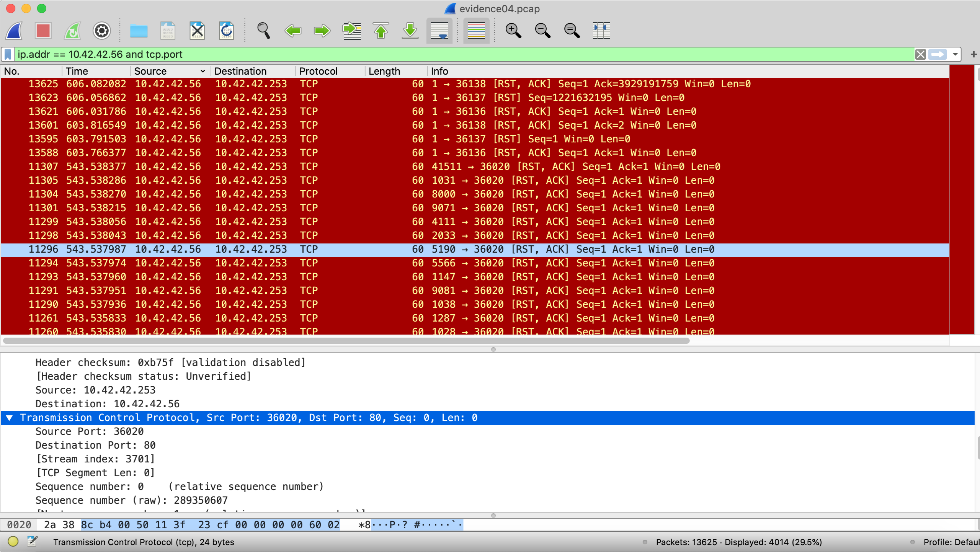Toggle automatic scrolling during live capture
The image size is (980, 552).
[439, 31]
